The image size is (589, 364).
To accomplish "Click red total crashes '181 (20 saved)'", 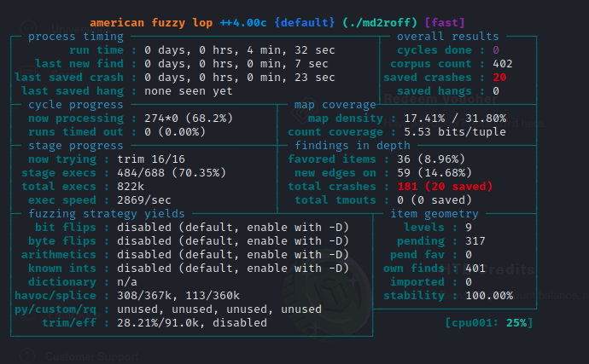I will 445,187.
